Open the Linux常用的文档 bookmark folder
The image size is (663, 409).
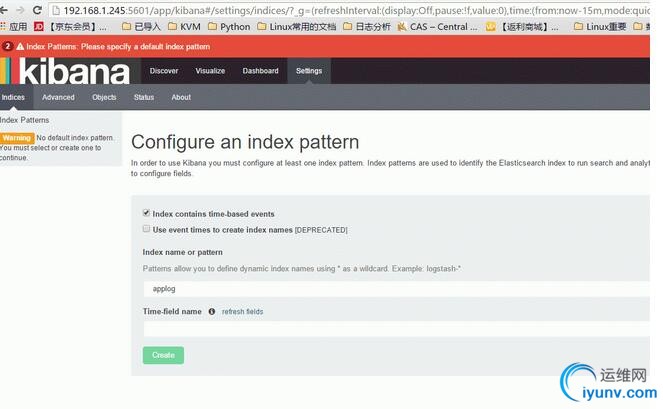pos(297,27)
